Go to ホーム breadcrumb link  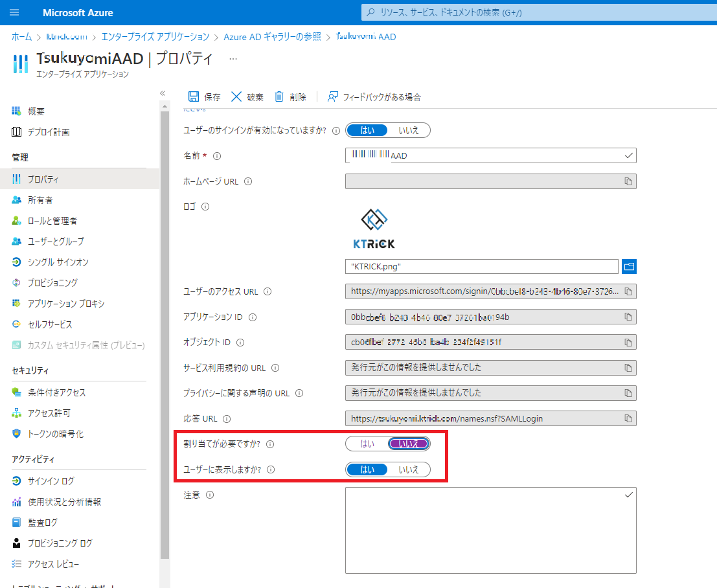point(21,36)
